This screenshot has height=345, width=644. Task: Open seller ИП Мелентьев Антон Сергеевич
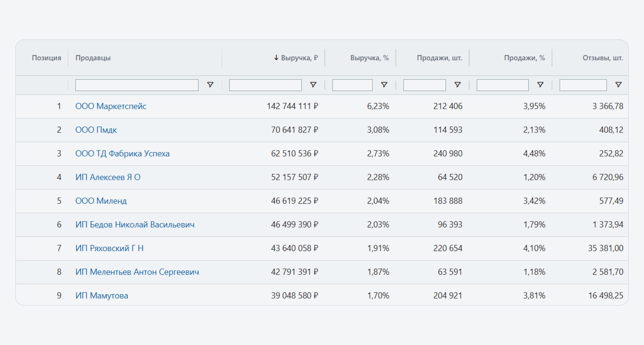click(137, 272)
